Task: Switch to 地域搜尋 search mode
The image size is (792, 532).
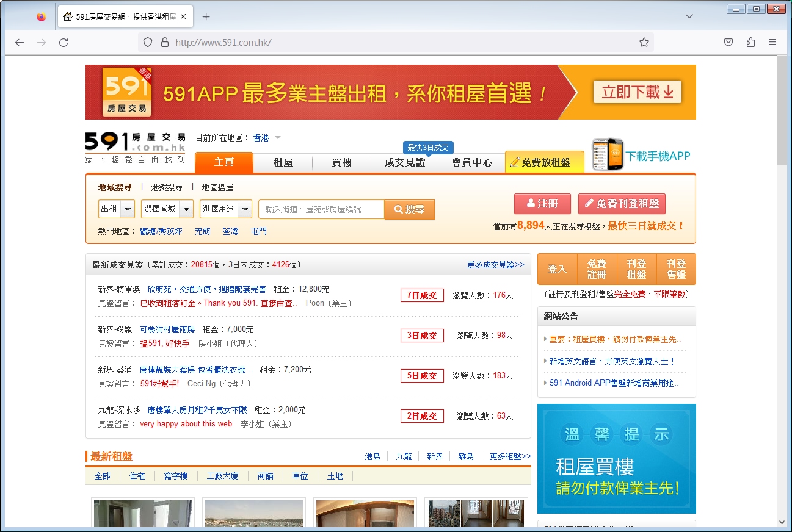Action: pos(115,187)
